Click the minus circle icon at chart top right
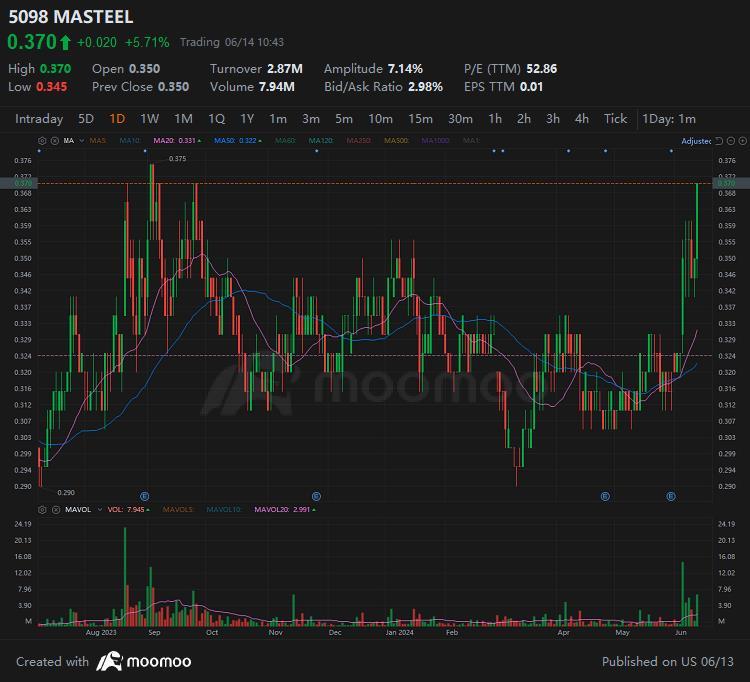The height and width of the screenshot is (682, 750). point(730,141)
